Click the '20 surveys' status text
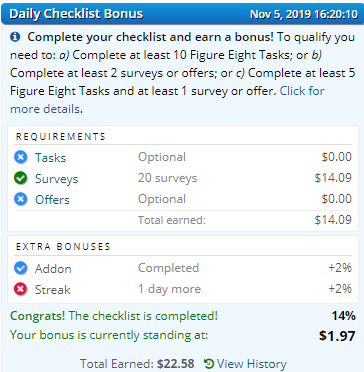The width and height of the screenshot is (364, 372). (167, 178)
